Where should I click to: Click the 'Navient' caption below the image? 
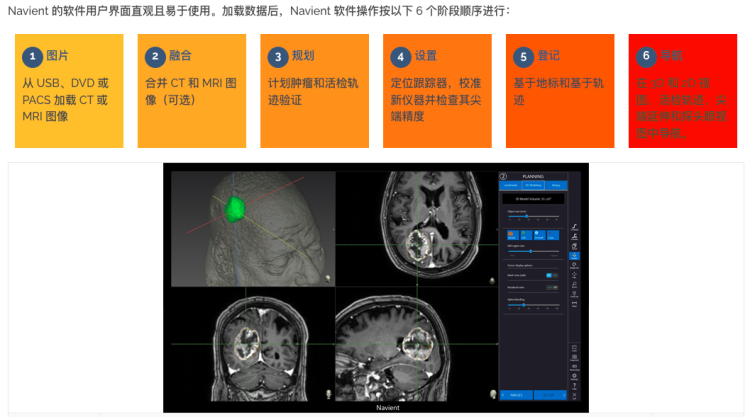click(x=387, y=408)
